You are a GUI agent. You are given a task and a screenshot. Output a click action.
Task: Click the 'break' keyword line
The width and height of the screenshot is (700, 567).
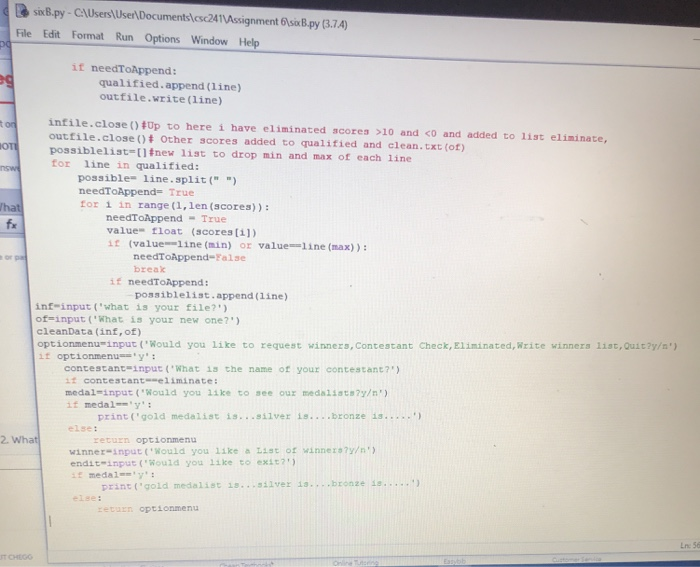[150, 269]
